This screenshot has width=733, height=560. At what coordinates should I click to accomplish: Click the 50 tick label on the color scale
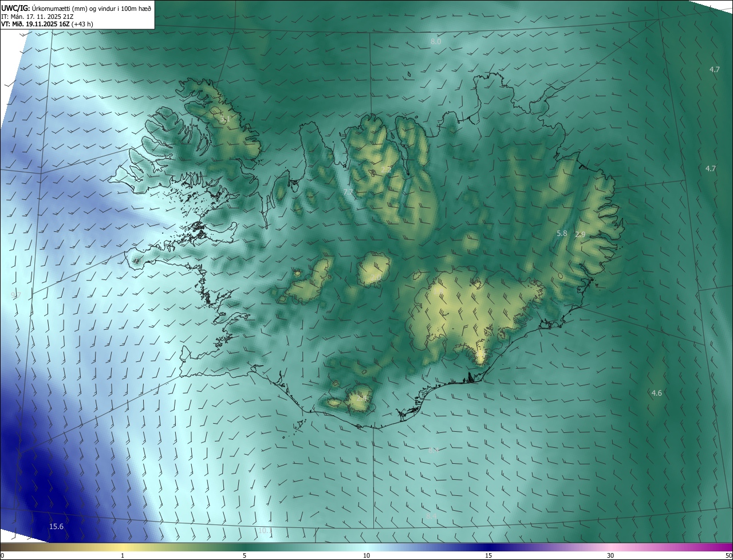click(728, 555)
